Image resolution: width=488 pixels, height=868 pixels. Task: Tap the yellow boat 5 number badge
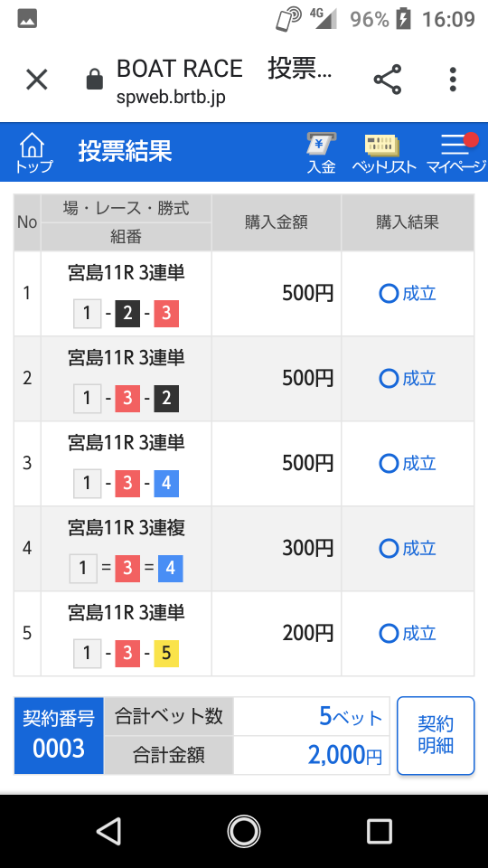click(x=166, y=654)
